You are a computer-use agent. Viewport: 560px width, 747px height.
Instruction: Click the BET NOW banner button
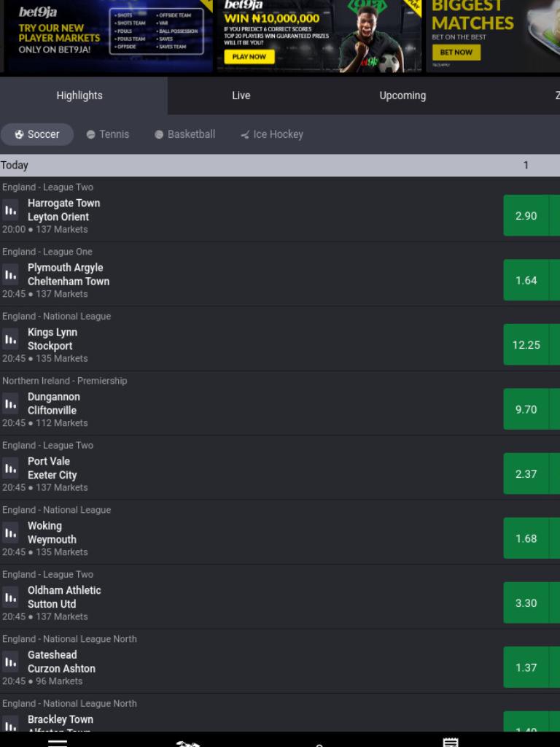tap(456, 53)
